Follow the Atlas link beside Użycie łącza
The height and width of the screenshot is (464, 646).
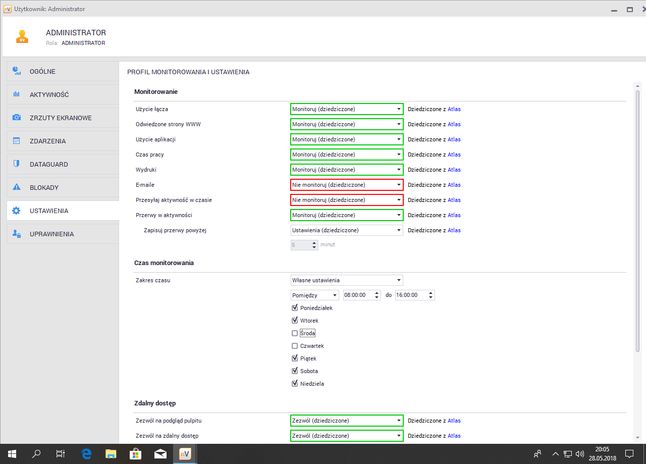click(x=454, y=109)
